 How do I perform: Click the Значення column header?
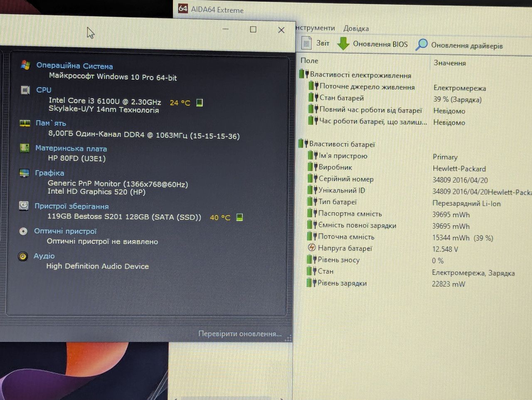[450, 63]
